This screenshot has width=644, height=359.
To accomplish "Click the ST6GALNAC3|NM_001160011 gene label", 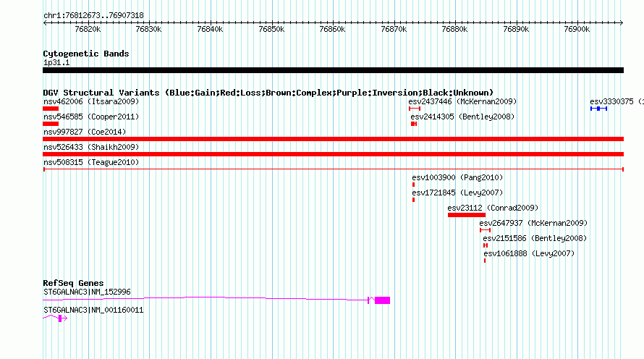I will pyautogui.click(x=93, y=310).
